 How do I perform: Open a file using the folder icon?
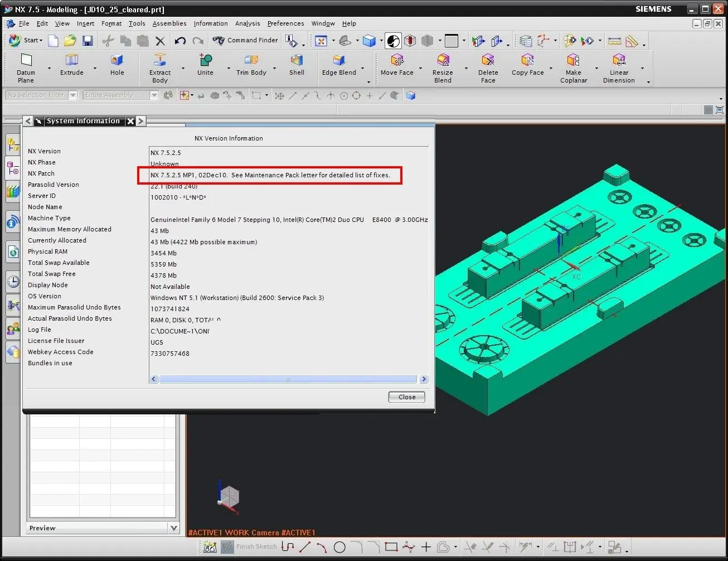70,40
